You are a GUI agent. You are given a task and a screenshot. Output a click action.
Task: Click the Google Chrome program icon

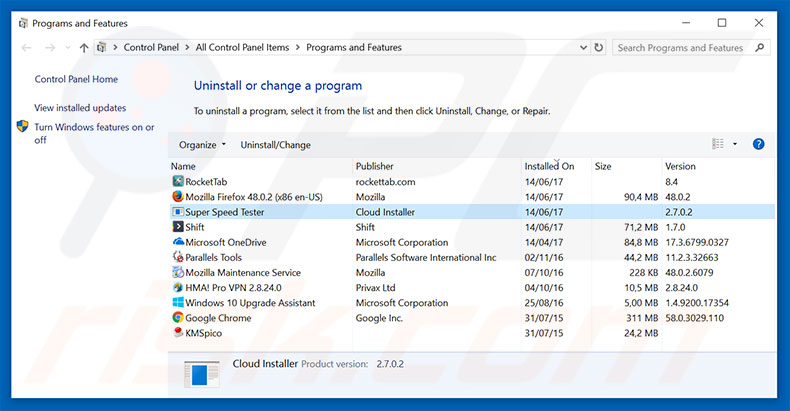(178, 318)
